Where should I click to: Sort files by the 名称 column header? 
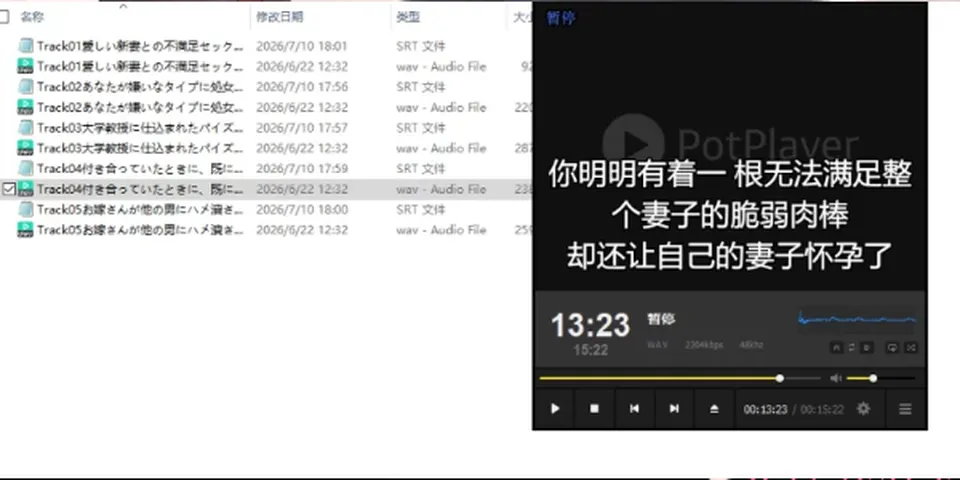[32, 17]
